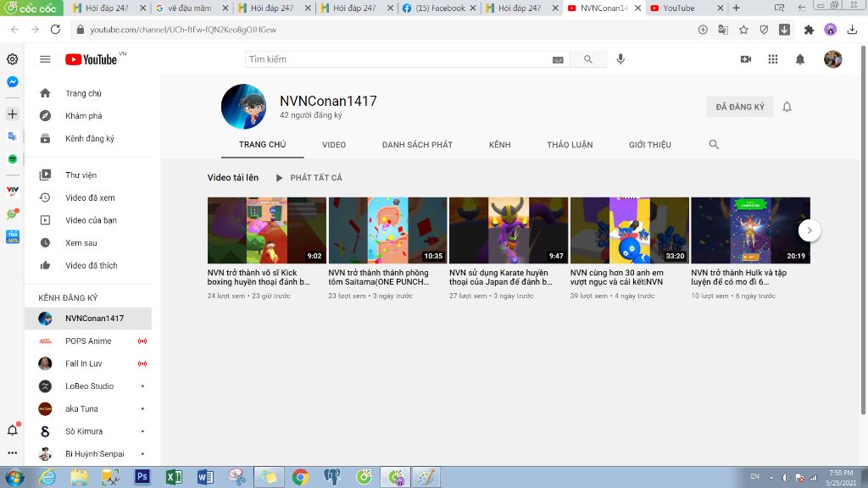Screen dimensions: 868x488
Task: Open browser extensions puzzle icon
Action: (x=809, y=30)
